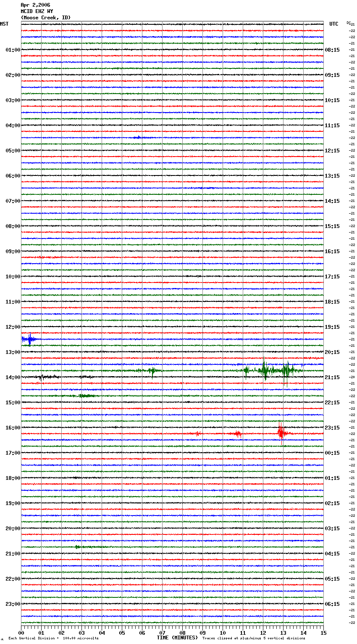Select the 21:15 UTC time label

pos(332,377)
